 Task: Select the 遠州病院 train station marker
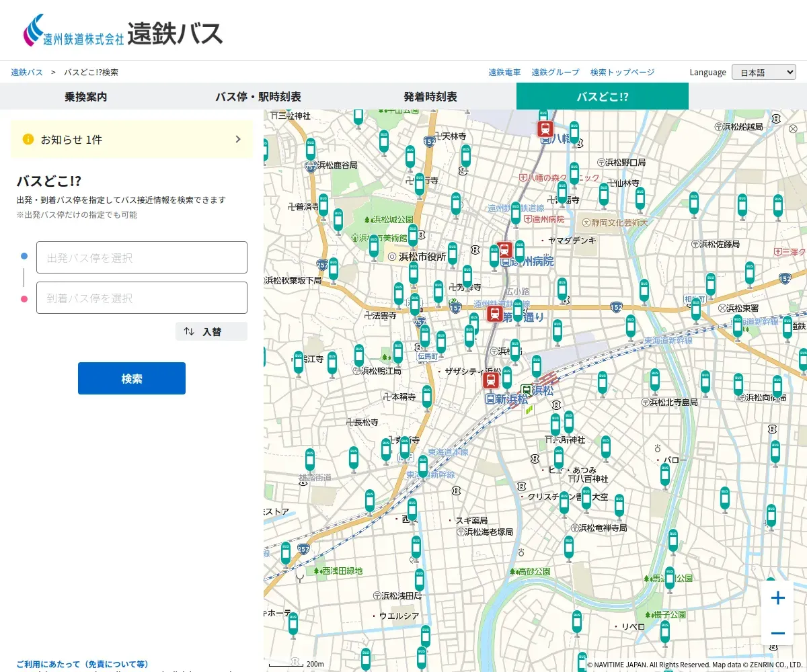pyautogui.click(x=504, y=250)
